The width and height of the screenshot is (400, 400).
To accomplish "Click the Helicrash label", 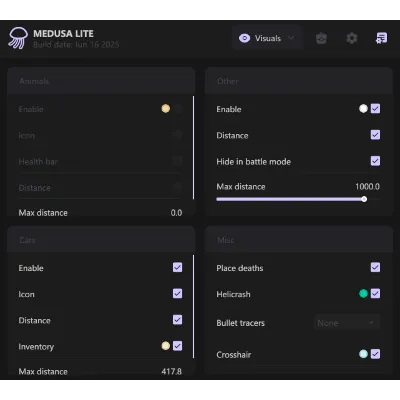I will 233,294.
